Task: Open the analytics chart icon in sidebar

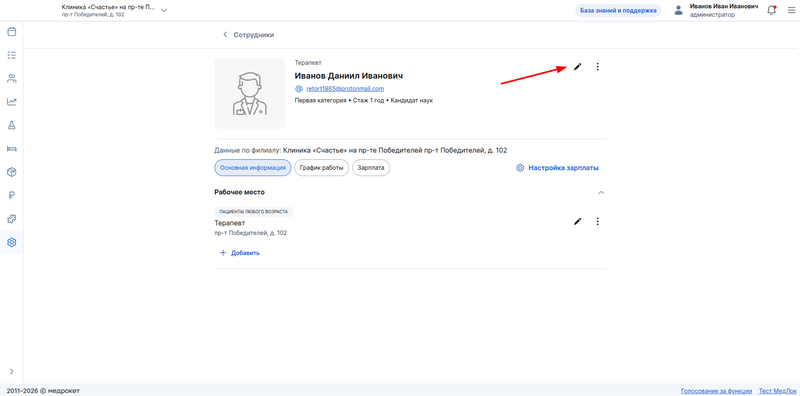Action: point(11,102)
